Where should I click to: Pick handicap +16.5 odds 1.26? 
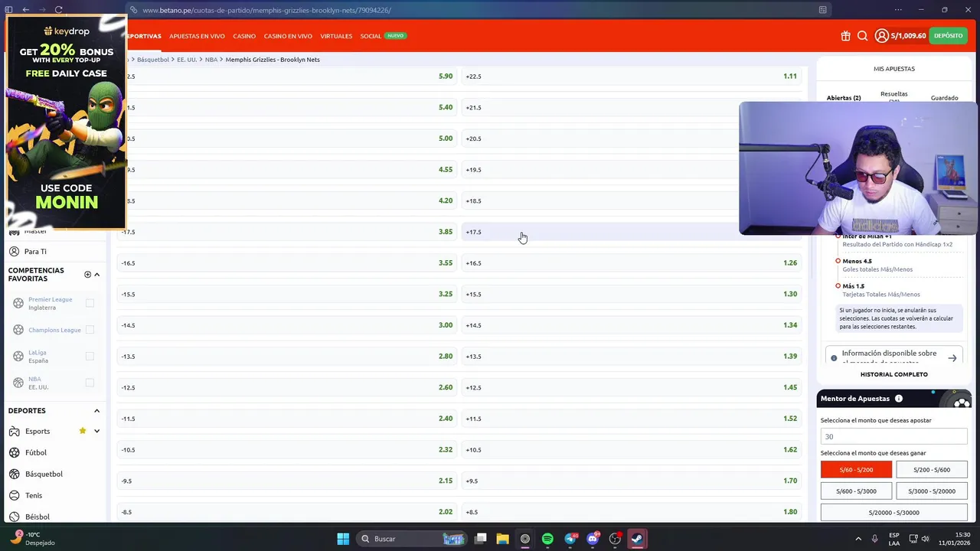point(631,263)
